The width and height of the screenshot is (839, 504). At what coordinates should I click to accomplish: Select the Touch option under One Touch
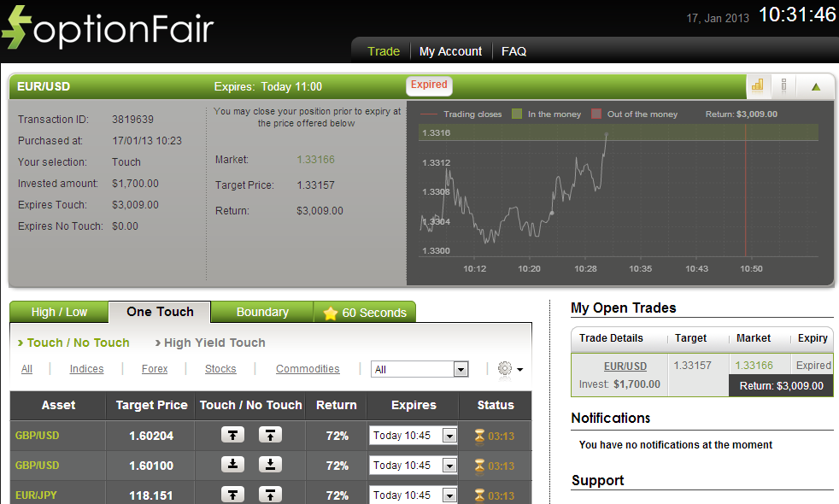pyautogui.click(x=73, y=342)
